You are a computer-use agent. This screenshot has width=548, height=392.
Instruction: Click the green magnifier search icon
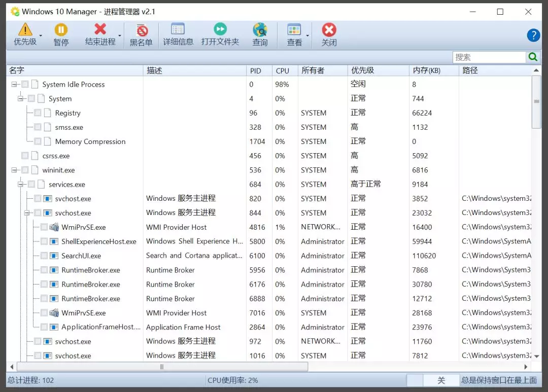[x=533, y=57]
